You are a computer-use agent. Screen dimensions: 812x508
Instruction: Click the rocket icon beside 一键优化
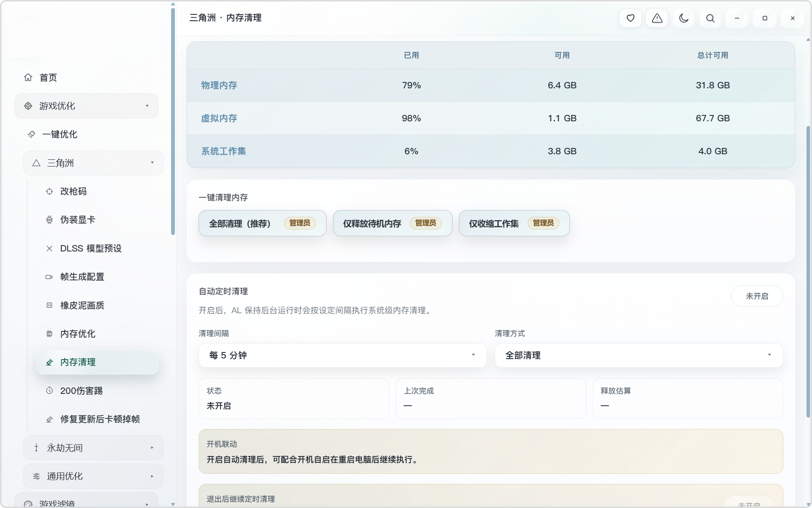click(x=31, y=134)
